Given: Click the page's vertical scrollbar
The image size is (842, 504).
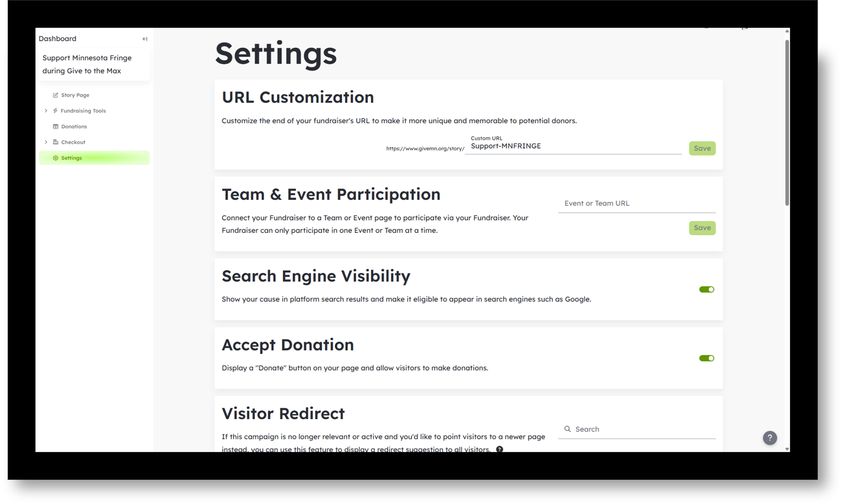Looking at the screenshot, I should 787,123.
